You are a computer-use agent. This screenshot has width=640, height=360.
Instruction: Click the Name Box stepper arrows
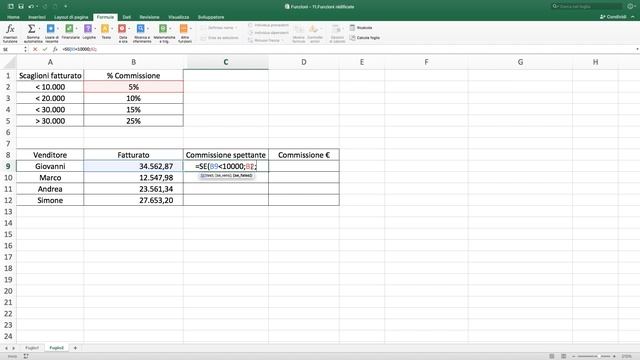[25, 49]
